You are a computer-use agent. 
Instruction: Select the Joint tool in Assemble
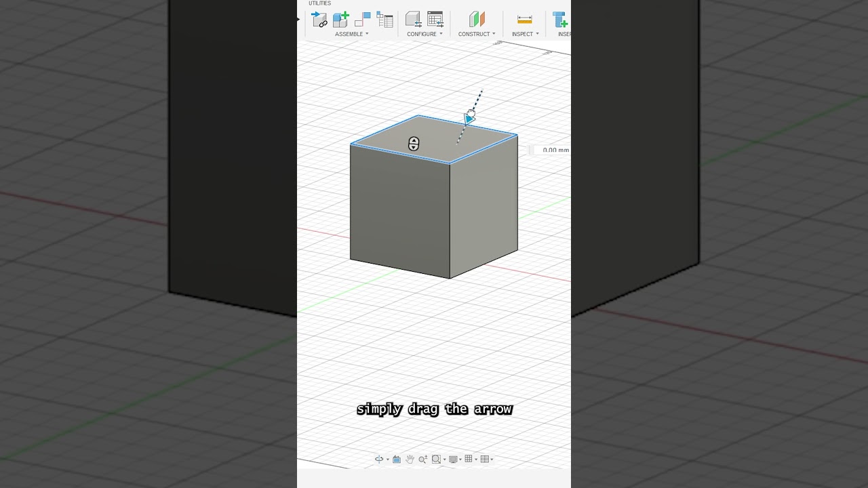319,20
